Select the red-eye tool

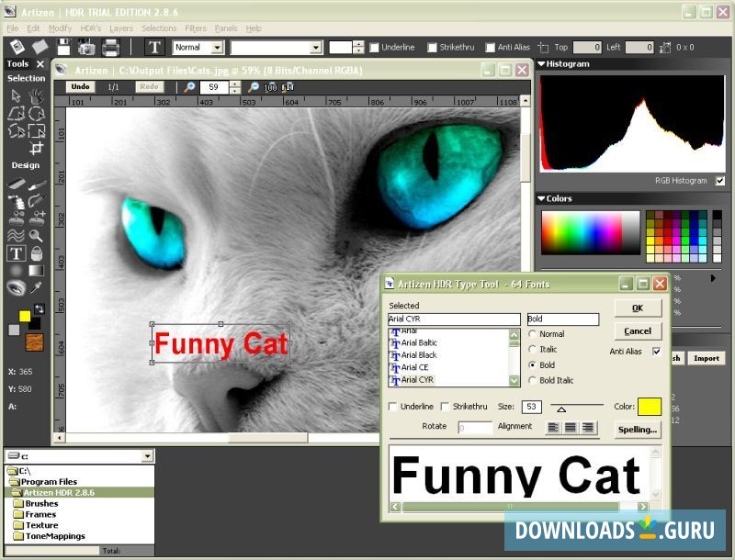click(16, 287)
